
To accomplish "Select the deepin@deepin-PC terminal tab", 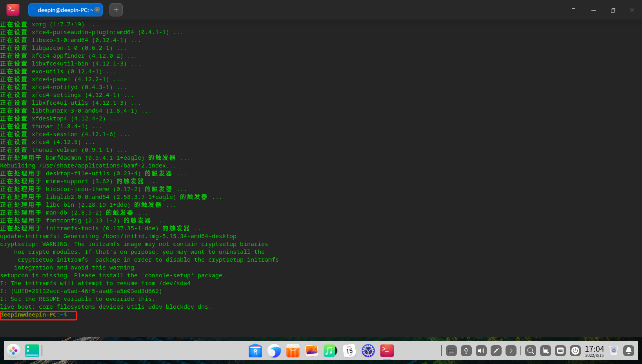I will [63, 10].
